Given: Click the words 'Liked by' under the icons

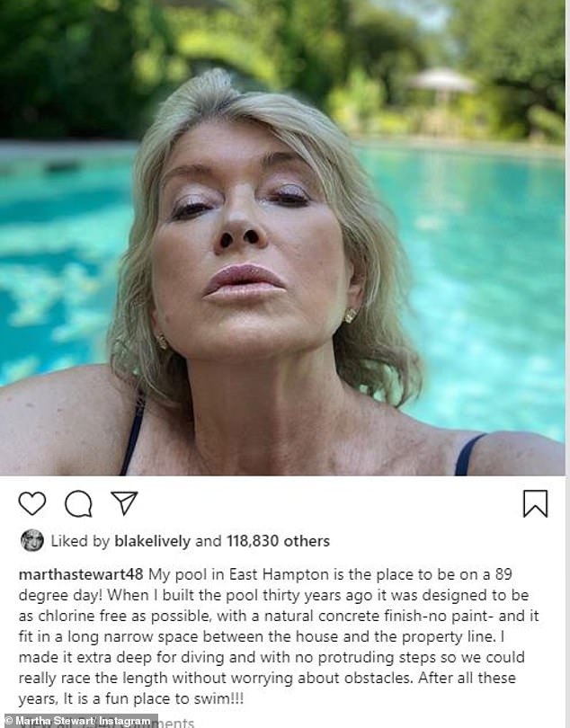Looking at the screenshot, I should [x=80, y=541].
